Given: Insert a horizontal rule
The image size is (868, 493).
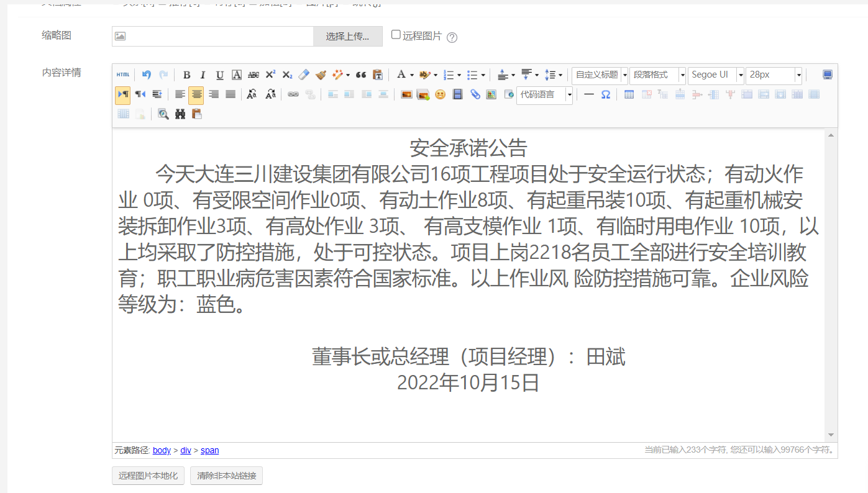Looking at the screenshot, I should click(589, 94).
